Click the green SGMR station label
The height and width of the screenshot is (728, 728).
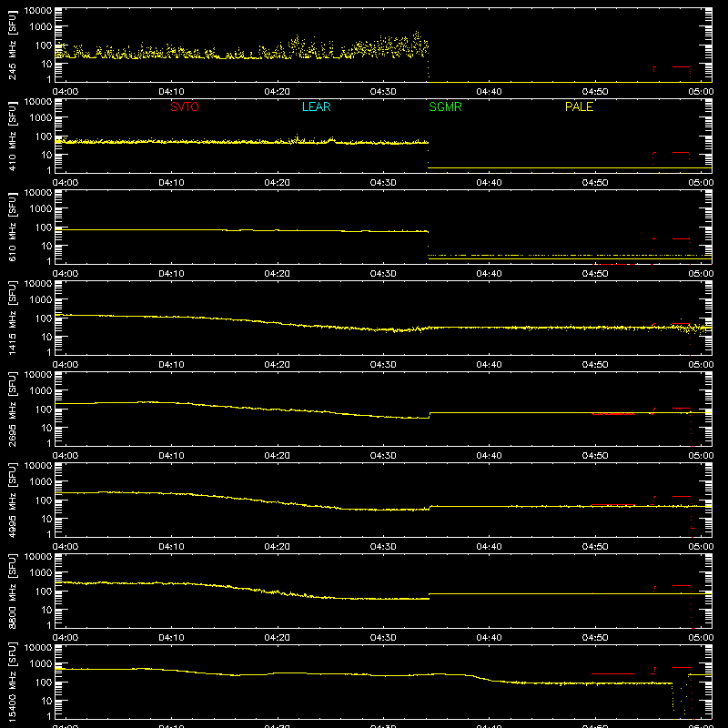point(445,106)
